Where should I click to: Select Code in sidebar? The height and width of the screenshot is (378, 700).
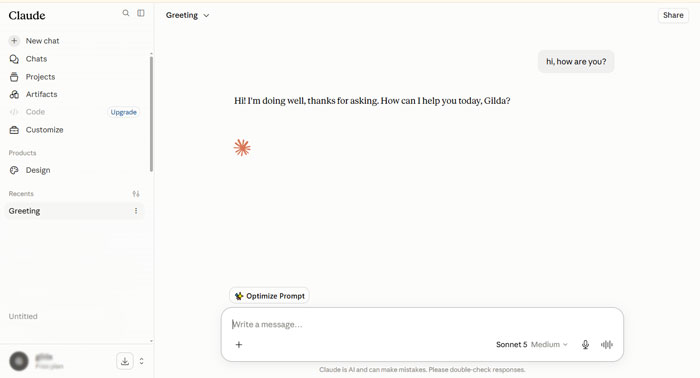click(35, 112)
